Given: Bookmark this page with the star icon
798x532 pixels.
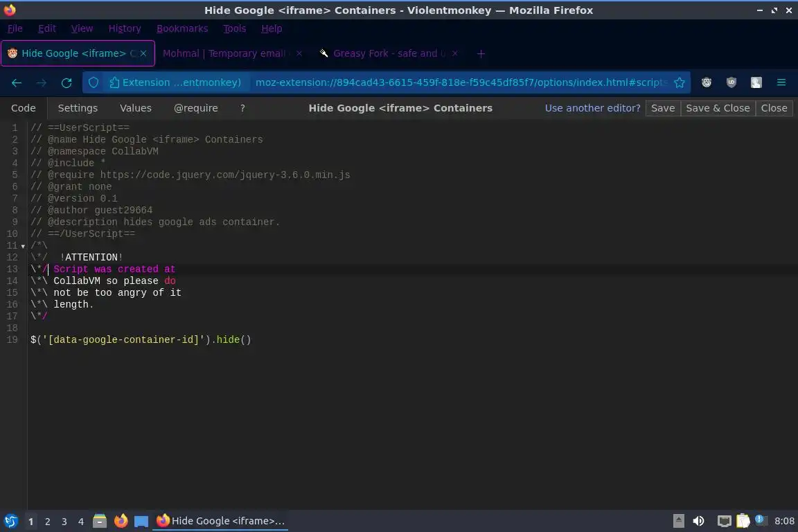Looking at the screenshot, I should (x=679, y=82).
